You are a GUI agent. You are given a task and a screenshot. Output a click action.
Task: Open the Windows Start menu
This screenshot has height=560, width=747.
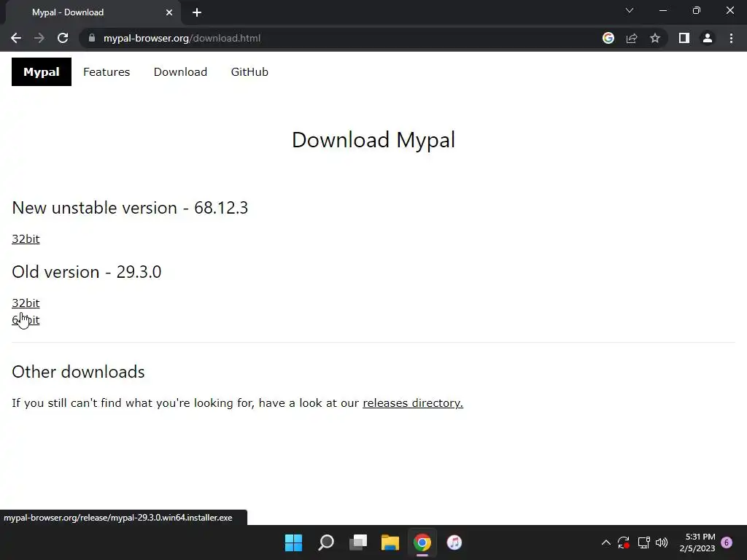click(293, 542)
